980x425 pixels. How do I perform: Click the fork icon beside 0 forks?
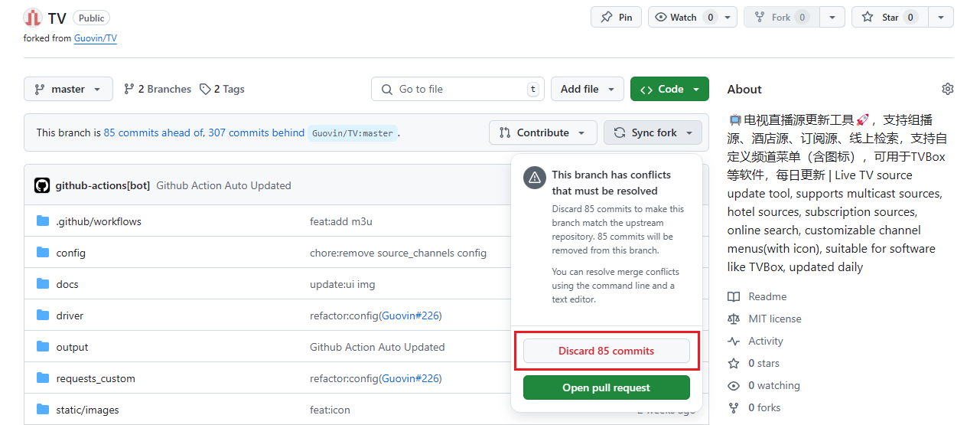(x=734, y=407)
